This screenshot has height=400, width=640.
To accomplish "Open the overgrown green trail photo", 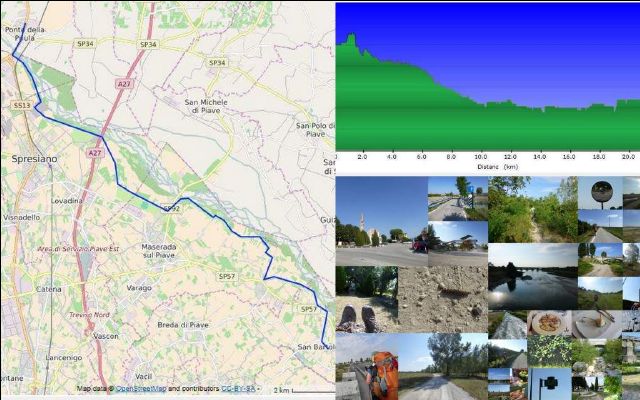I will coord(532,210).
